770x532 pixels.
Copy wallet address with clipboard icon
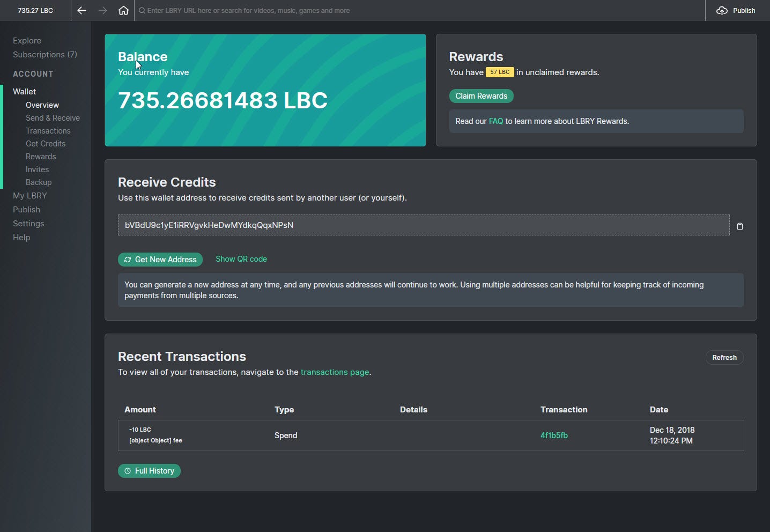pyautogui.click(x=740, y=226)
